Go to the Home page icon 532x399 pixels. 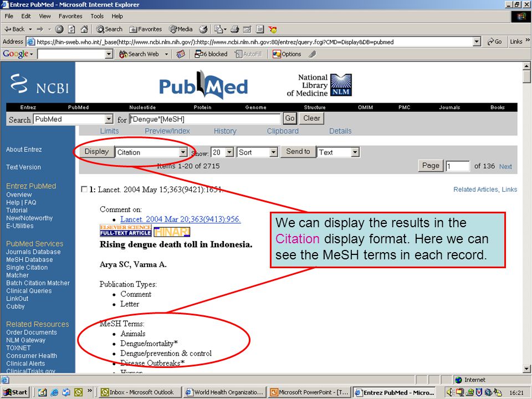coord(84,29)
